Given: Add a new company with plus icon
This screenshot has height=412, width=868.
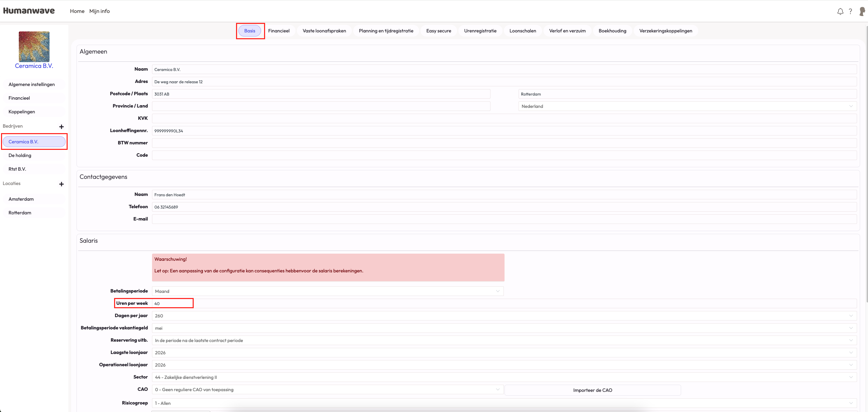Looking at the screenshot, I should point(61,127).
